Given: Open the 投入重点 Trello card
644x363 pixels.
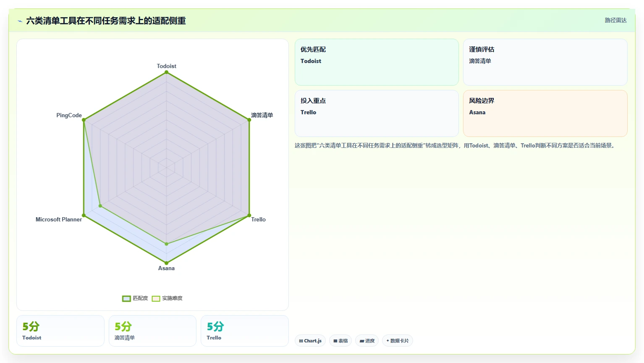Looking at the screenshot, I should (x=377, y=113).
